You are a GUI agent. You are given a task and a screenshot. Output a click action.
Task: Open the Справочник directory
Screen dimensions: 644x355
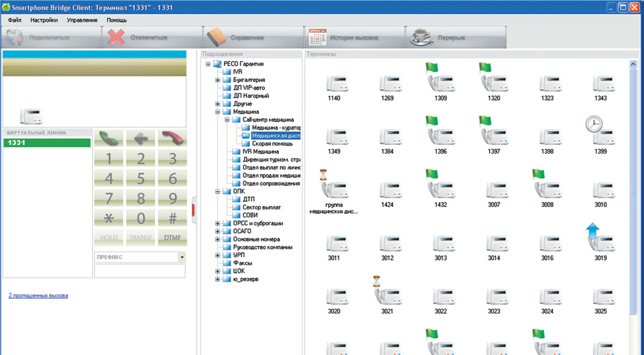[x=253, y=38]
